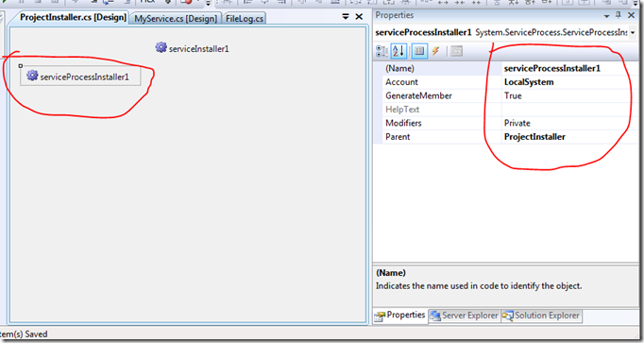Click the ProjectInstaller parent value

tap(534, 137)
